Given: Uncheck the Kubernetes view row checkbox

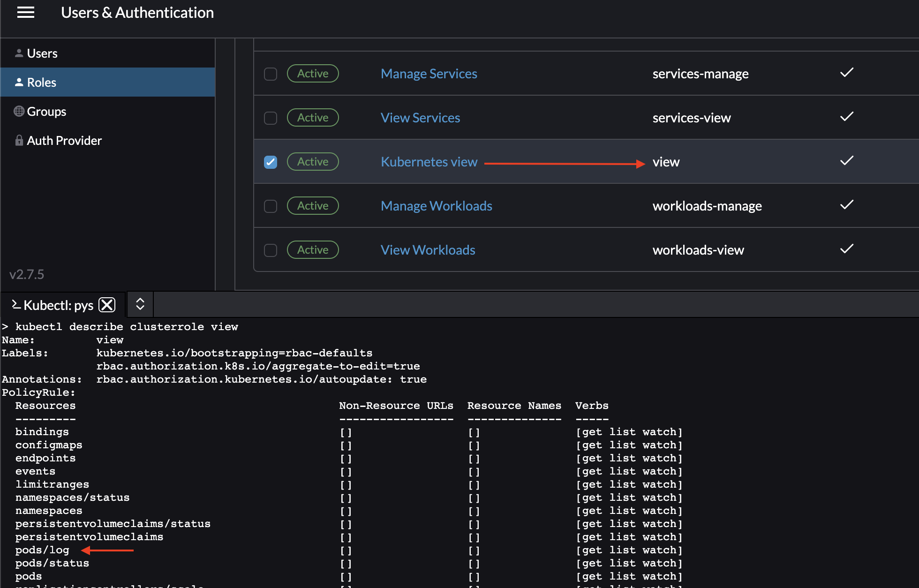Looking at the screenshot, I should (271, 162).
